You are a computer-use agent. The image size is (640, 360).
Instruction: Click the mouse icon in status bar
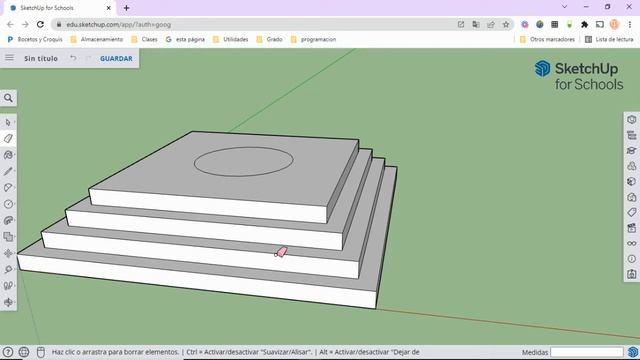40,352
